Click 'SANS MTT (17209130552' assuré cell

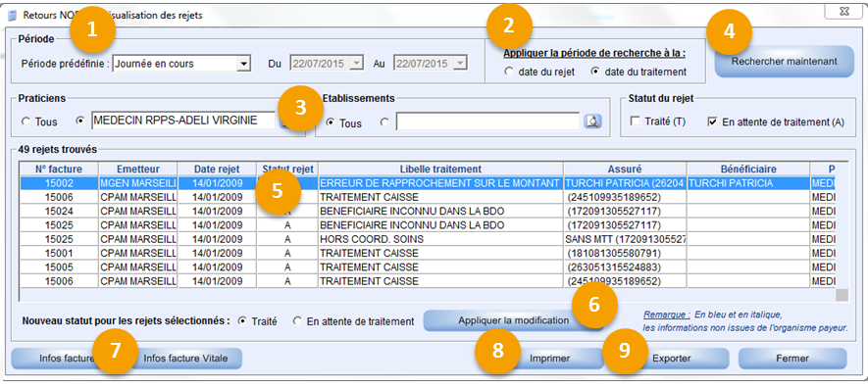click(x=625, y=239)
